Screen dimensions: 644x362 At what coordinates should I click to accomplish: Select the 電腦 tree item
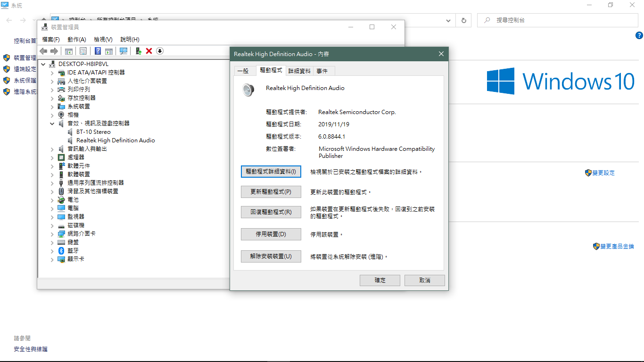(73, 208)
